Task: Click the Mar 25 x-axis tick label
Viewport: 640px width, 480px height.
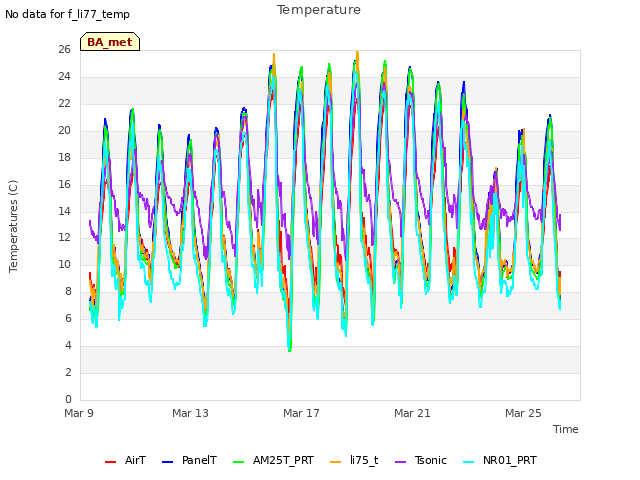Action: click(x=523, y=413)
